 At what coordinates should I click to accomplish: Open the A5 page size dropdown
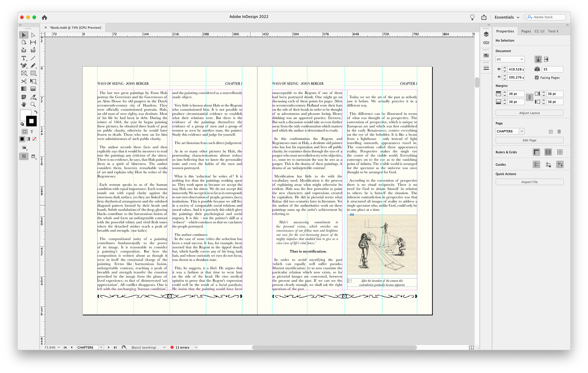(510, 59)
